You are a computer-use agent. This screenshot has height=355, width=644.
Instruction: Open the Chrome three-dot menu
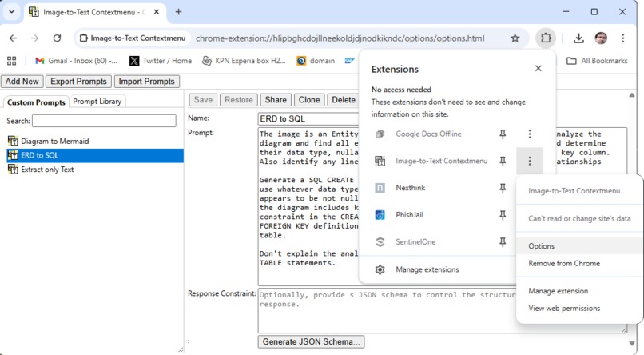[x=622, y=38]
